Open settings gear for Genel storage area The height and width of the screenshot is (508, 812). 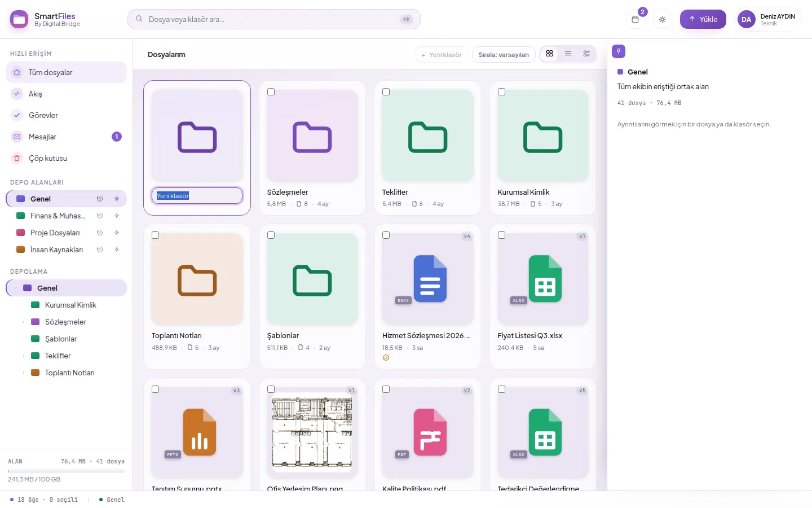click(x=117, y=199)
